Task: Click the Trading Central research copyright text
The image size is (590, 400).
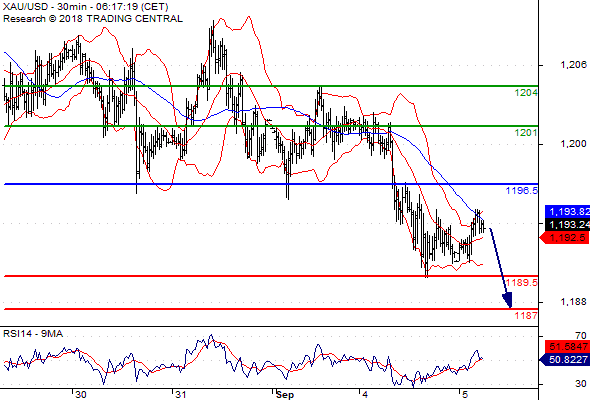Action: [x=93, y=19]
